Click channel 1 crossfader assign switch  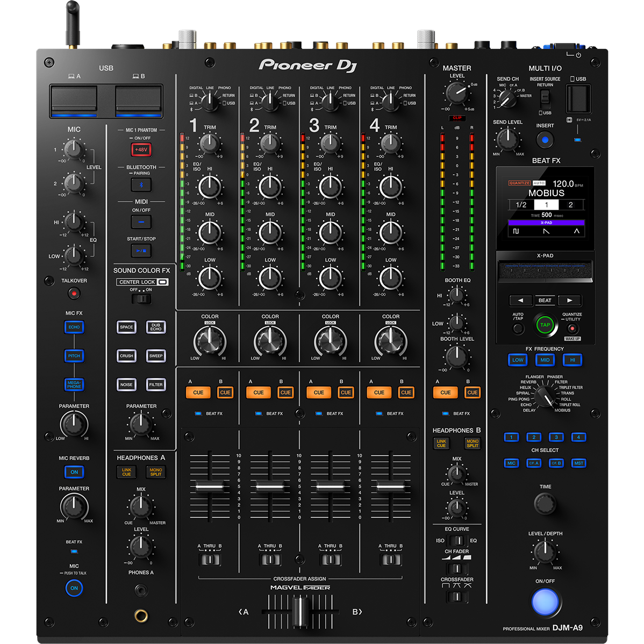coord(210,560)
